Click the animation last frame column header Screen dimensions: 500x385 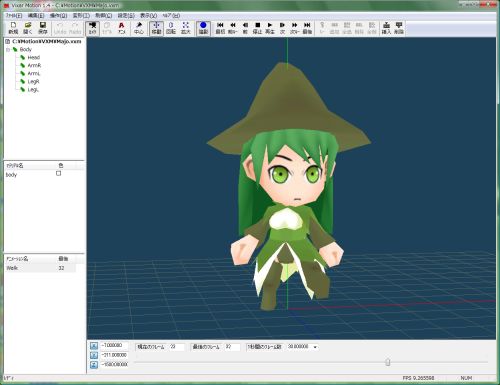click(x=66, y=259)
